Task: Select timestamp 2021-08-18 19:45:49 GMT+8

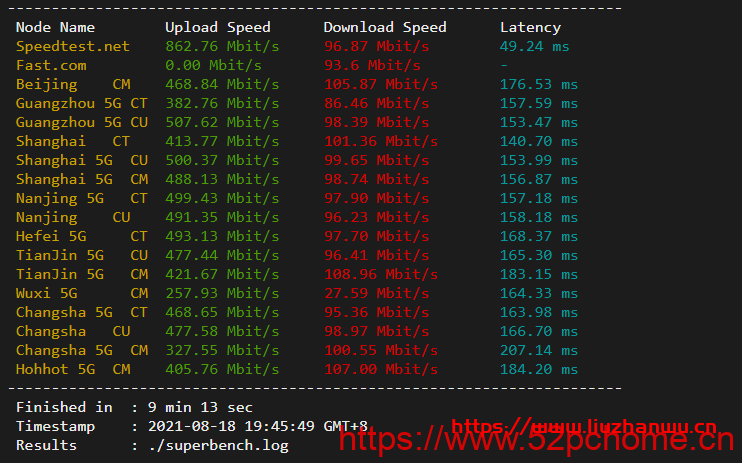Action: (x=257, y=426)
